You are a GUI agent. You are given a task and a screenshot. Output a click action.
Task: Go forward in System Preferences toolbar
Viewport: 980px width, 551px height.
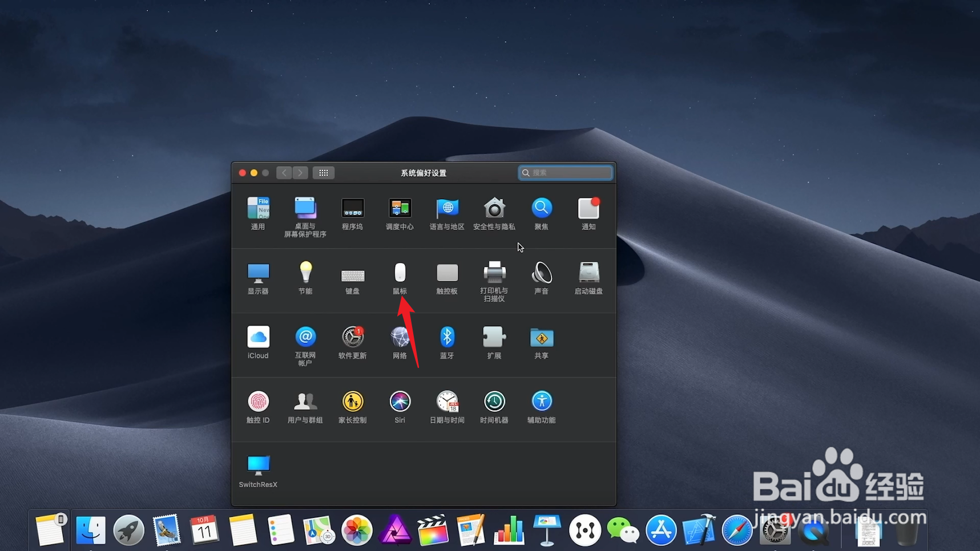pos(300,173)
